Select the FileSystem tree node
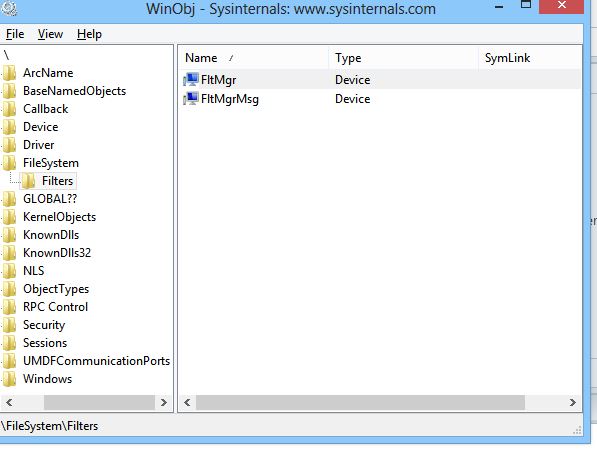Image resolution: width=597 pixels, height=449 pixels. point(51,163)
